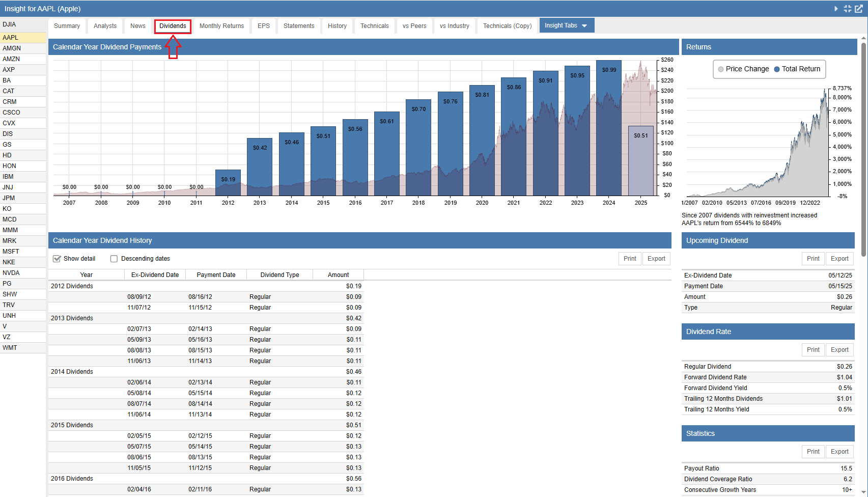Viewport: 868px width, 497px height.
Task: Click the collapse/compress view icon
Action: [847, 9]
